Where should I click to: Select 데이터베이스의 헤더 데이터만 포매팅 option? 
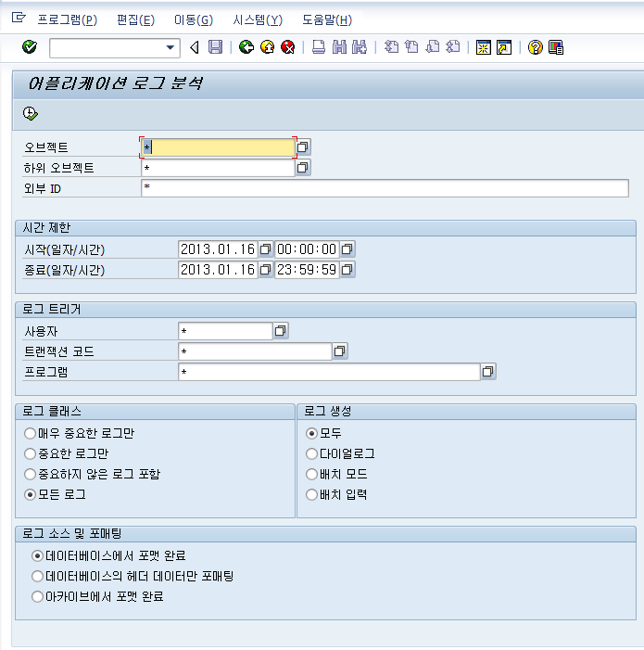click(x=37, y=576)
